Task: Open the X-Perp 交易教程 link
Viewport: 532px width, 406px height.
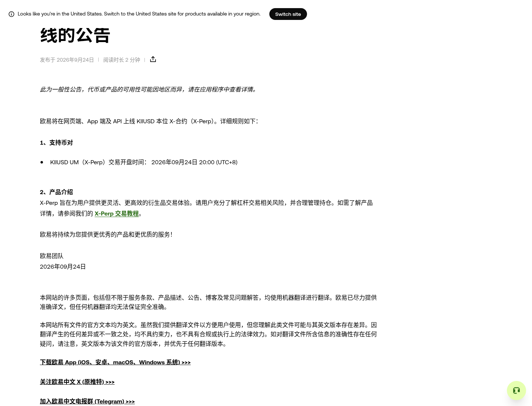Action: tap(116, 213)
